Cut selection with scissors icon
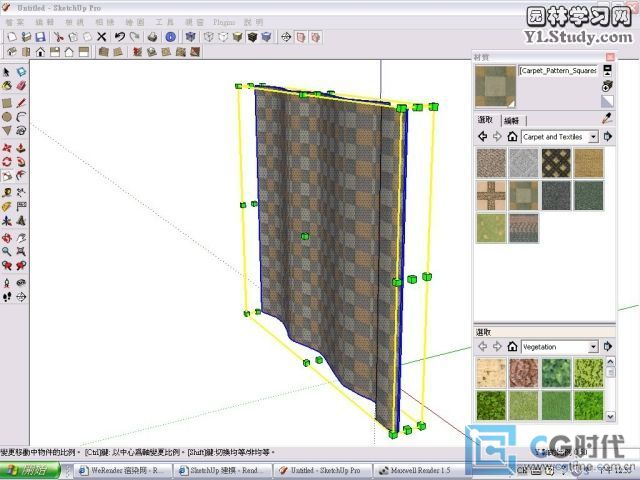 58,37
